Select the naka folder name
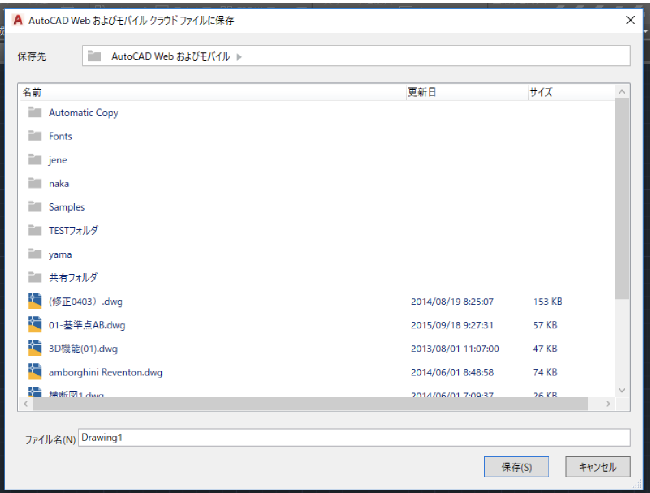Image resolution: width=650 pixels, height=493 pixels. point(59,183)
